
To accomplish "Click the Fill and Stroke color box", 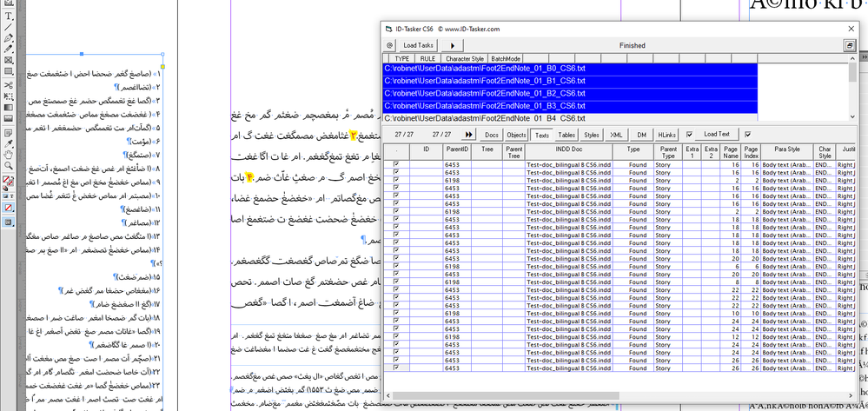I will (x=9, y=182).
